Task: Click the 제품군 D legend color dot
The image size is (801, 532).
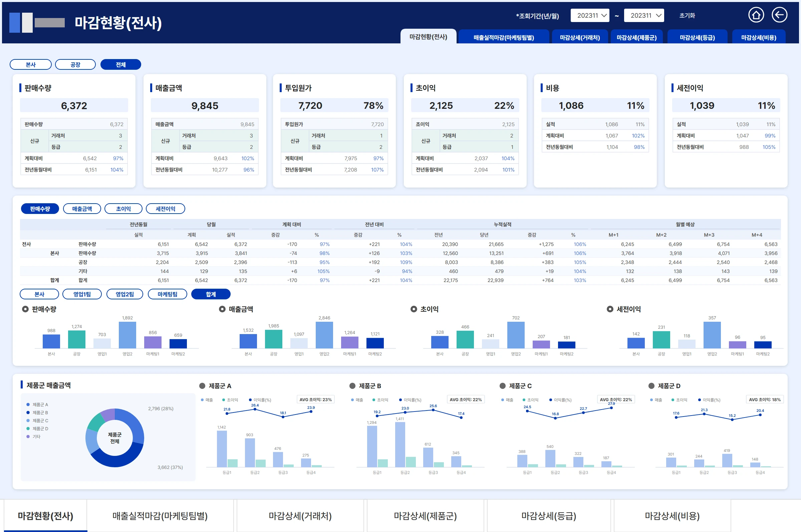Action: (28, 429)
